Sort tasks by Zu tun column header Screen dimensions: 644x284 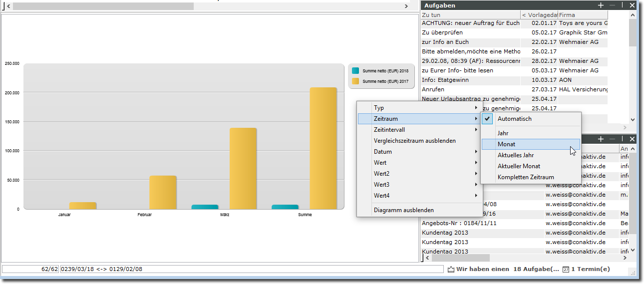(x=469, y=15)
